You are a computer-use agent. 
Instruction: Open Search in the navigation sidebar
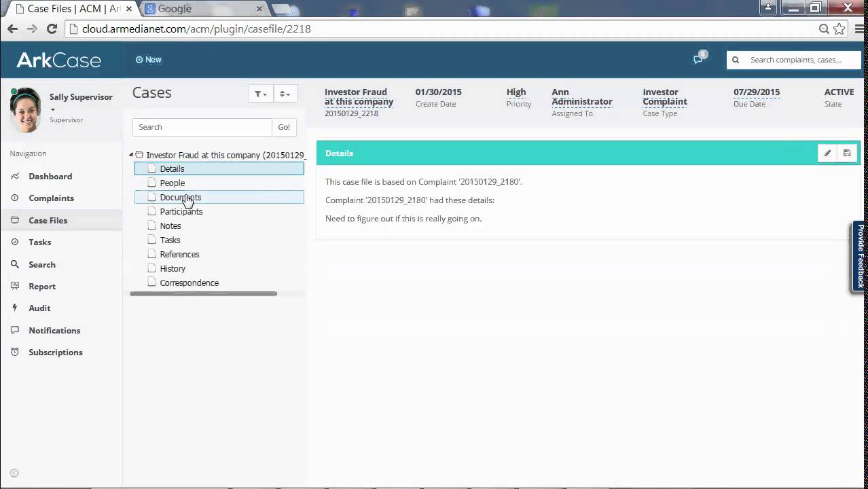click(42, 265)
